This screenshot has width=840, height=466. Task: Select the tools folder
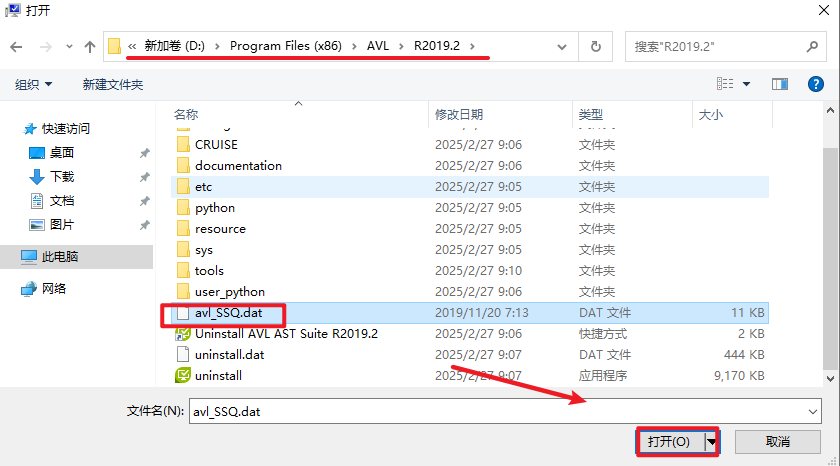(x=470, y=270)
